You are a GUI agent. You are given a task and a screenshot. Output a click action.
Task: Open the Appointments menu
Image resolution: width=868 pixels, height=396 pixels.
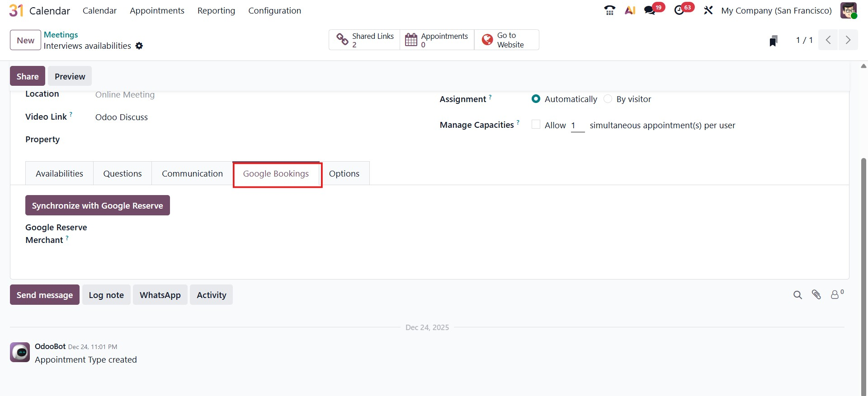click(x=157, y=10)
